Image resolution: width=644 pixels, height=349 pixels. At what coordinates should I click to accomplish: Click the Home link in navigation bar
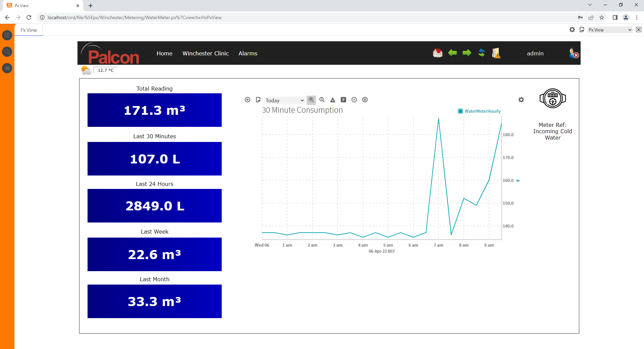(164, 53)
